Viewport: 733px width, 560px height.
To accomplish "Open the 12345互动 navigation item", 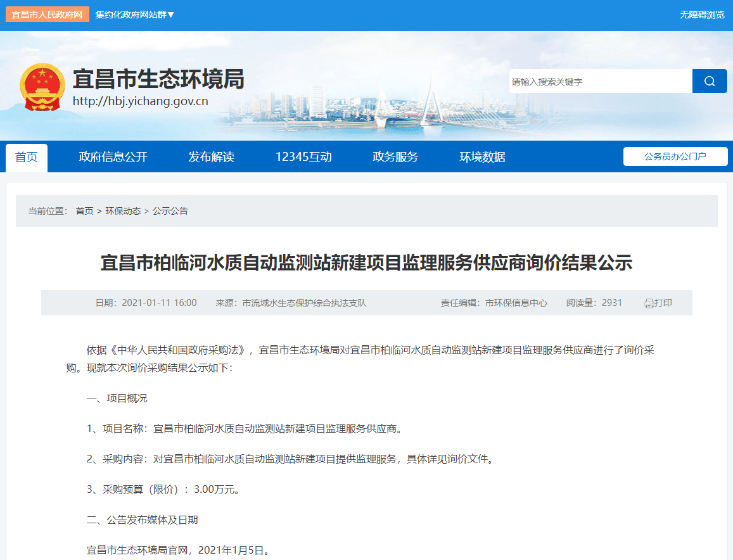I will tap(303, 157).
